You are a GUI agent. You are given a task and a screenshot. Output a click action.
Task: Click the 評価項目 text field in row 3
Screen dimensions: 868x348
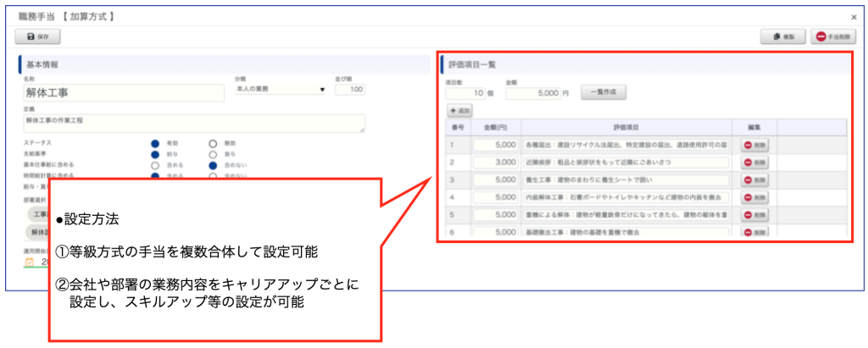point(626,180)
